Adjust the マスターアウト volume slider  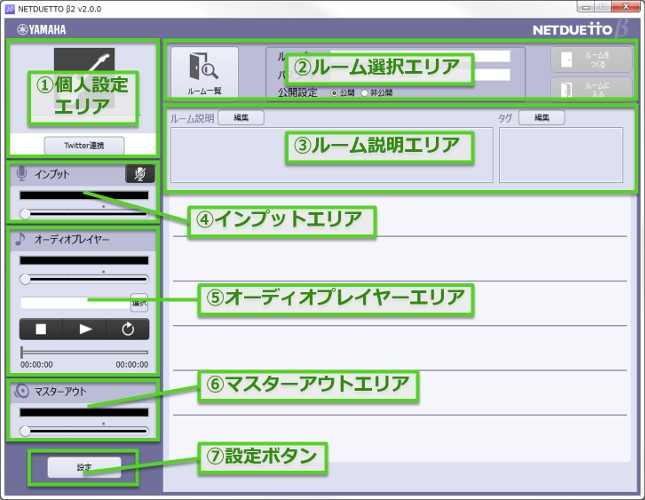click(x=84, y=431)
